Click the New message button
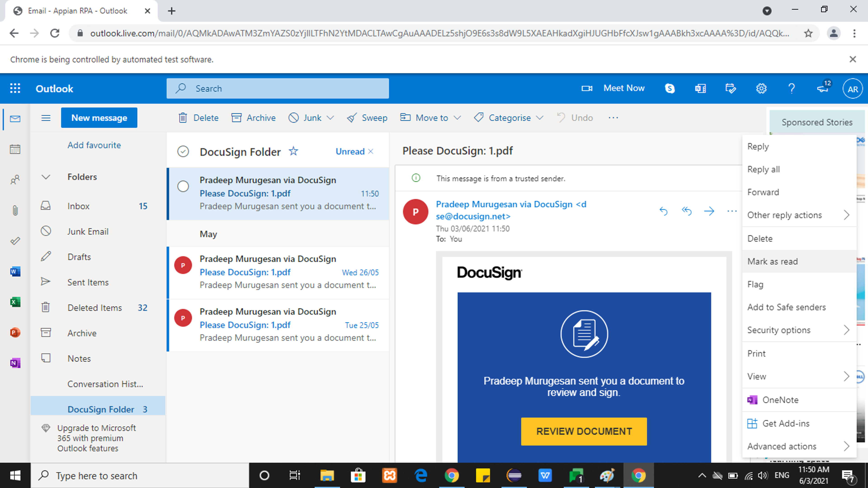The image size is (868, 488). tap(99, 118)
